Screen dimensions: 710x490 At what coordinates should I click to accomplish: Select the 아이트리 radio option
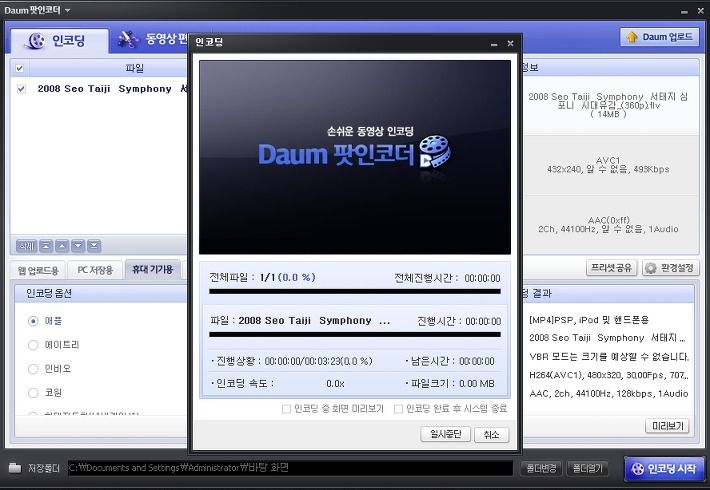click(33, 345)
